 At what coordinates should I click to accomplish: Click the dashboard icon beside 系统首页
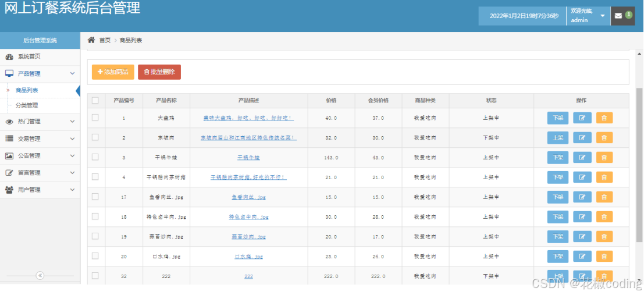9,56
